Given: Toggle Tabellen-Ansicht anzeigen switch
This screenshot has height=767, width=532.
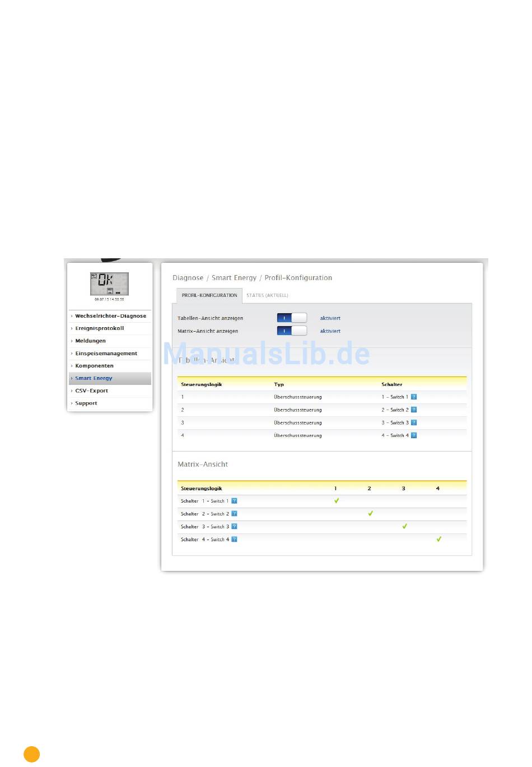Looking at the screenshot, I should (x=292, y=318).
